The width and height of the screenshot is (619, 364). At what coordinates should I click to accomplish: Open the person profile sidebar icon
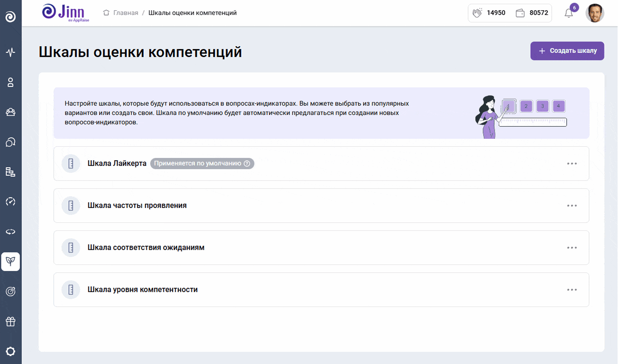(x=10, y=82)
